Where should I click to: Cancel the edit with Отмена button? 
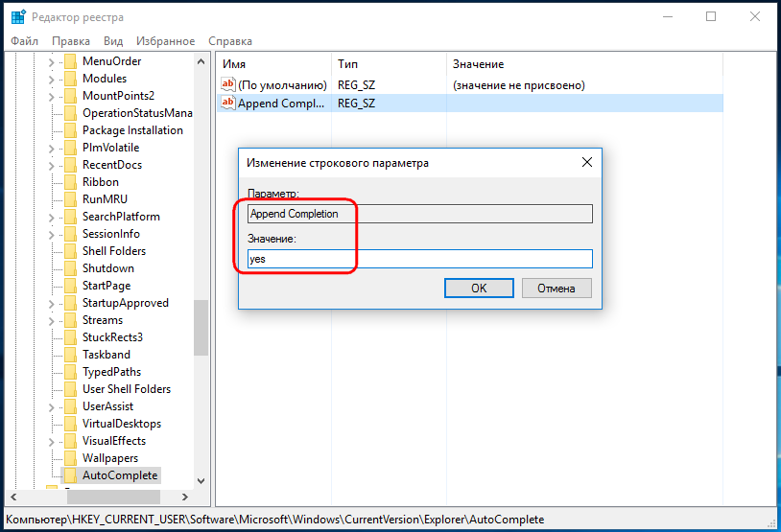click(x=556, y=289)
